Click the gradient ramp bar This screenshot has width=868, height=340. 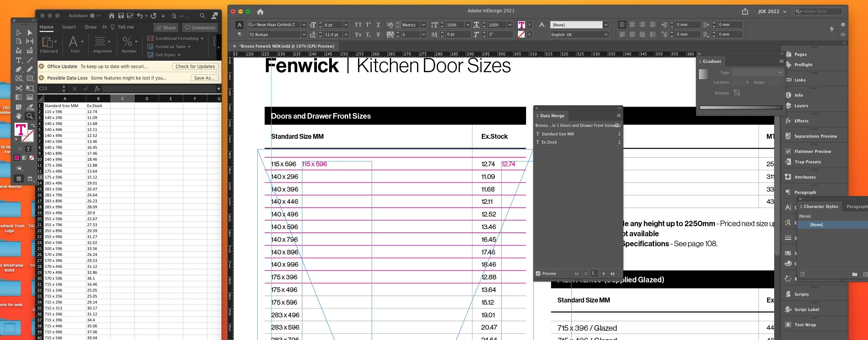click(741, 108)
